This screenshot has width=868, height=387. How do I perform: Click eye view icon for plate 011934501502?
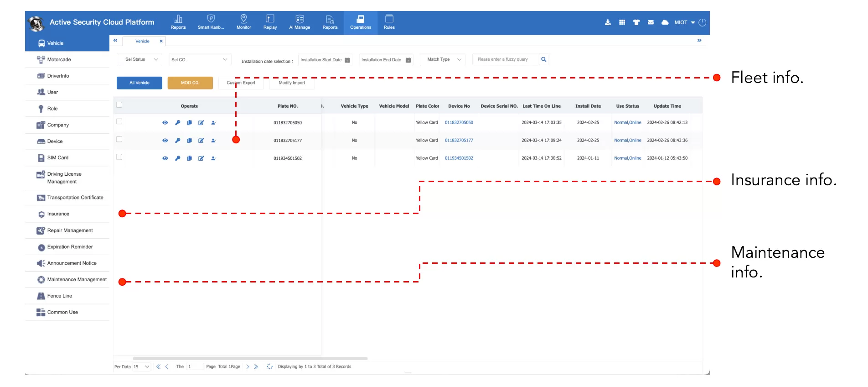(x=165, y=158)
